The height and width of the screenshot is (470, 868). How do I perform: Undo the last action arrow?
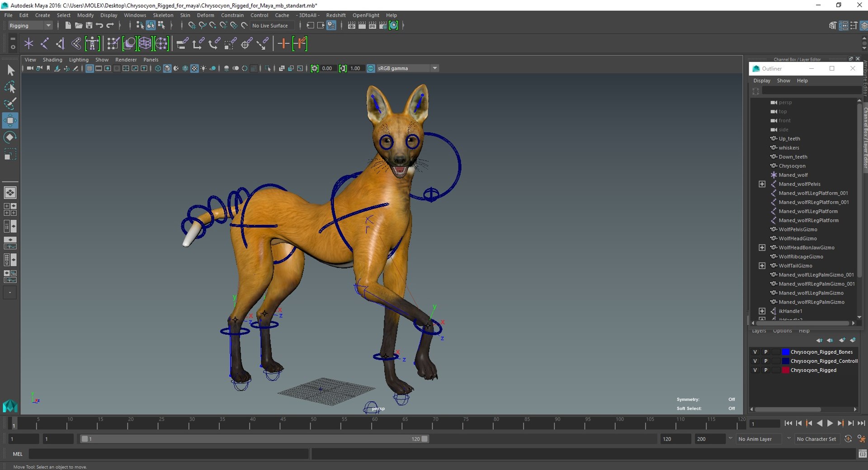coord(99,25)
